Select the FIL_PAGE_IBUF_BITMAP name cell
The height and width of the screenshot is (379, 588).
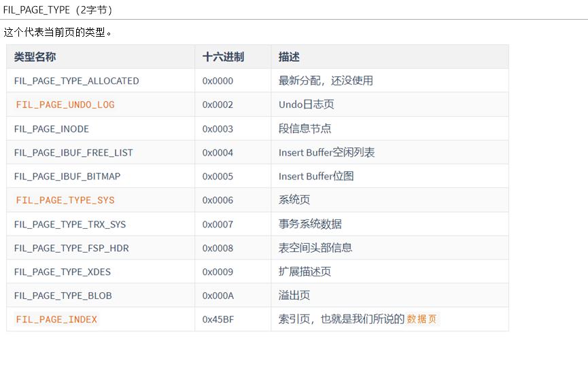coord(67,177)
